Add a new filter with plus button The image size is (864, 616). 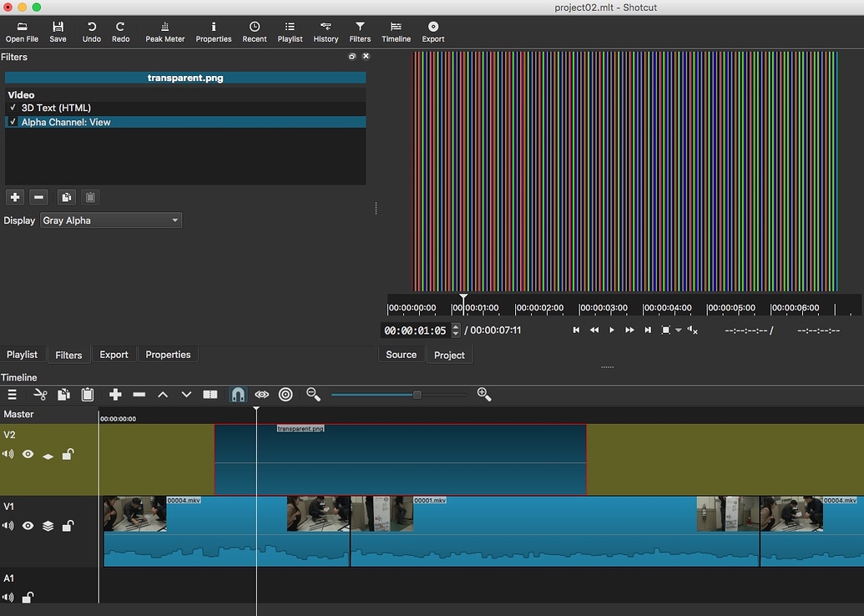15,197
